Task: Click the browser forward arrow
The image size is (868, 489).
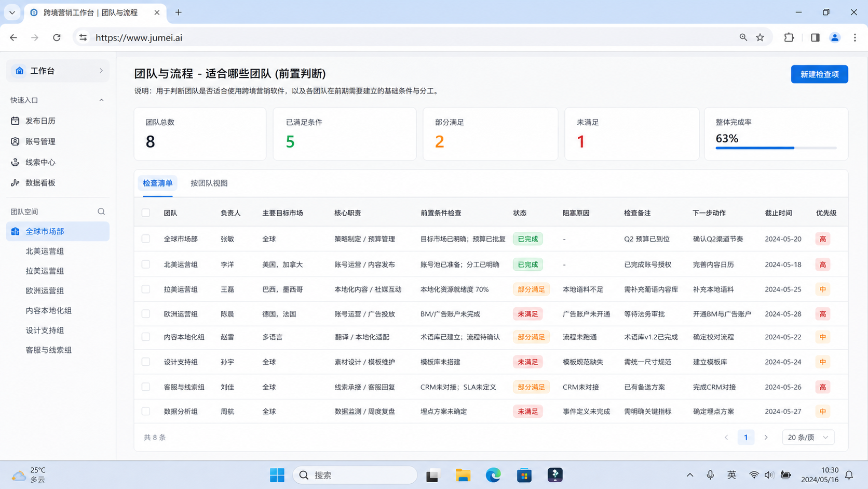Action: click(35, 37)
